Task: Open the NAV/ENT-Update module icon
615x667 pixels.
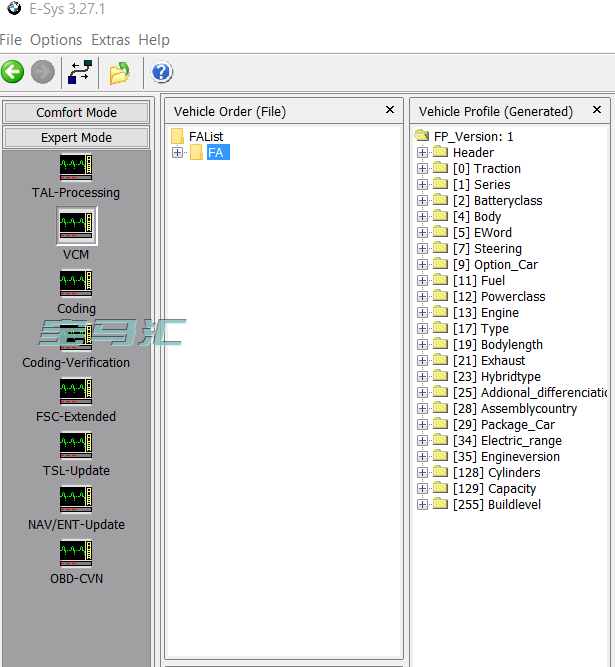Action: point(76,499)
